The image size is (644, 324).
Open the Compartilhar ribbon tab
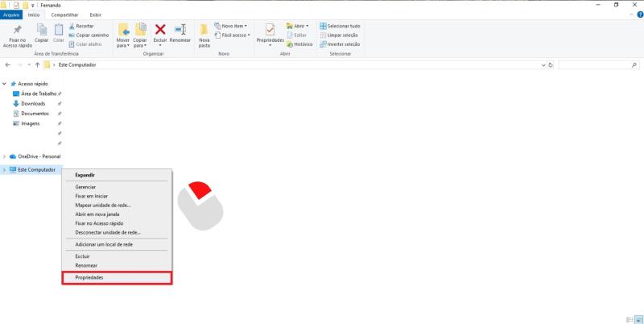65,15
